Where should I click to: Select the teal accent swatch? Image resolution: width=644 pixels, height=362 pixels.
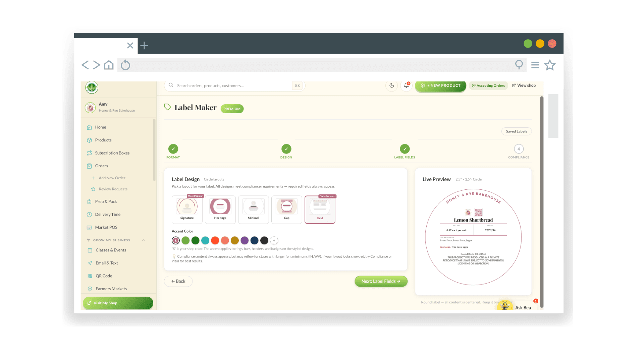coord(205,241)
